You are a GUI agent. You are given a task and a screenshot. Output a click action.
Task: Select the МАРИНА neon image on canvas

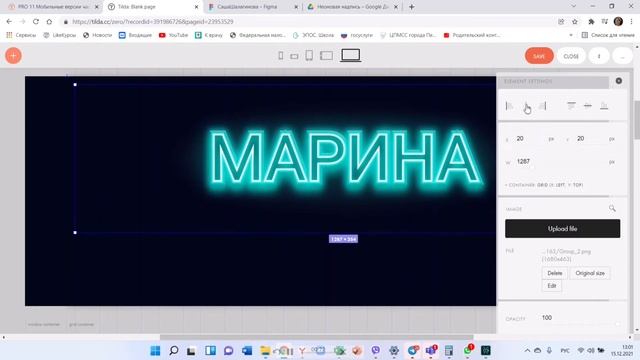coord(346,159)
